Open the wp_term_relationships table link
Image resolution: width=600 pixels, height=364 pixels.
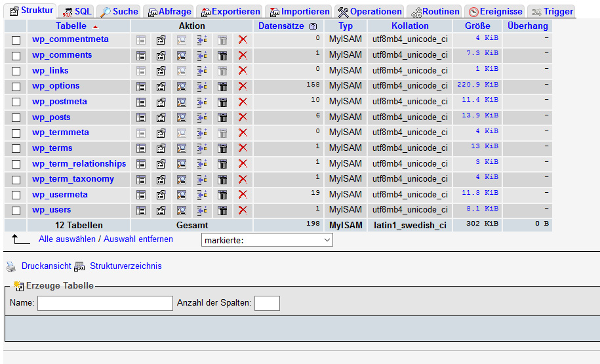pos(79,164)
